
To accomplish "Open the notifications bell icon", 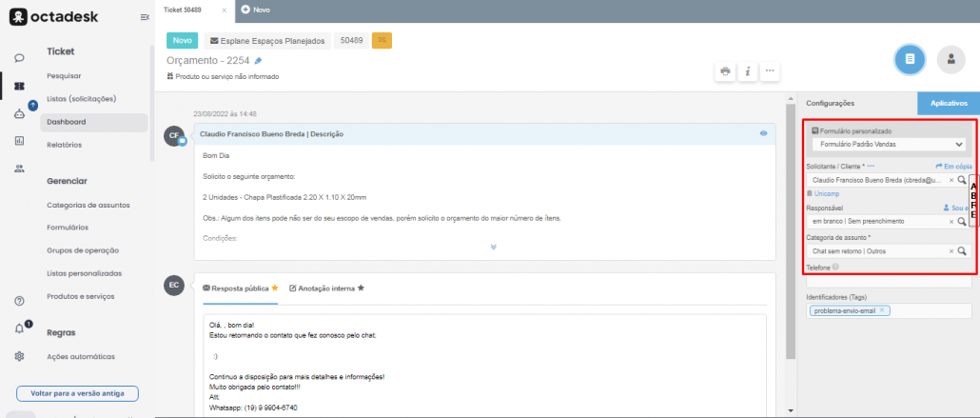I will (19, 328).
